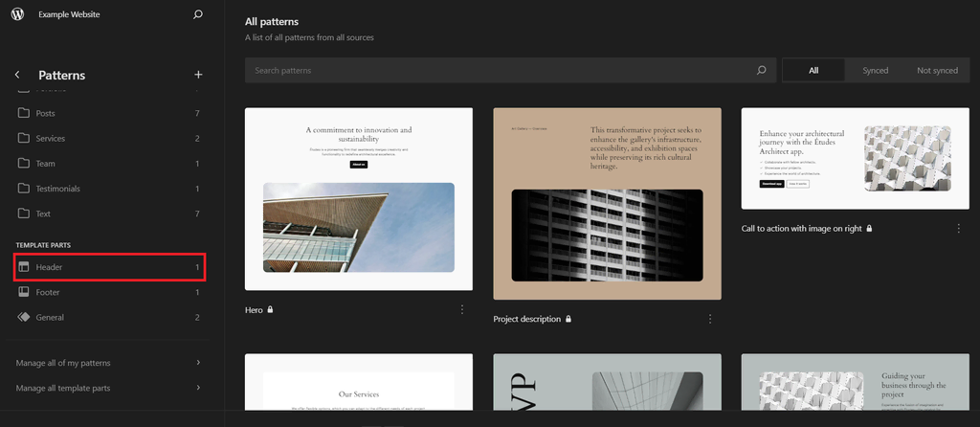Open the Services pattern category
Image resolution: width=980 pixels, height=427 pixels.
109,138
